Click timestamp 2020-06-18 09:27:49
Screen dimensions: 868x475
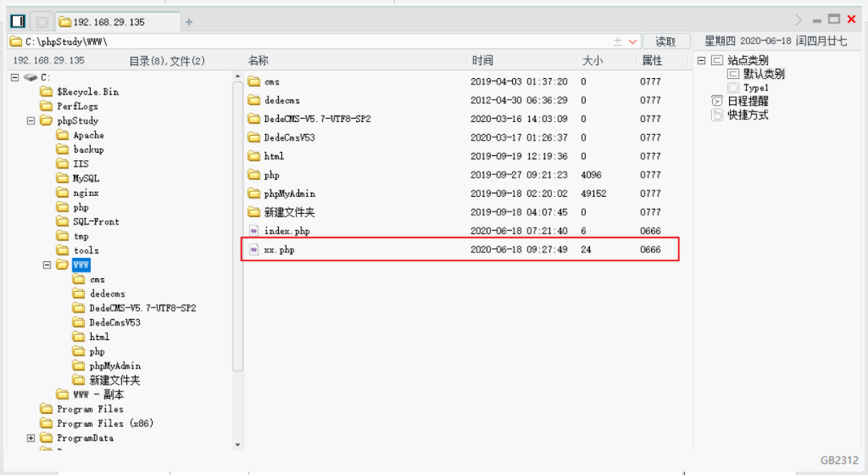[518, 250]
